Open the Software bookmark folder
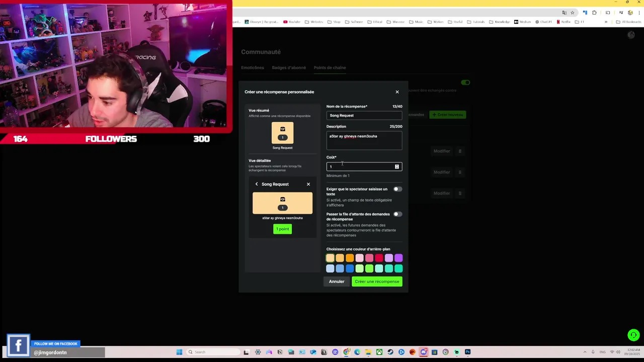Viewport: 644px width, 362px height. 354,22
